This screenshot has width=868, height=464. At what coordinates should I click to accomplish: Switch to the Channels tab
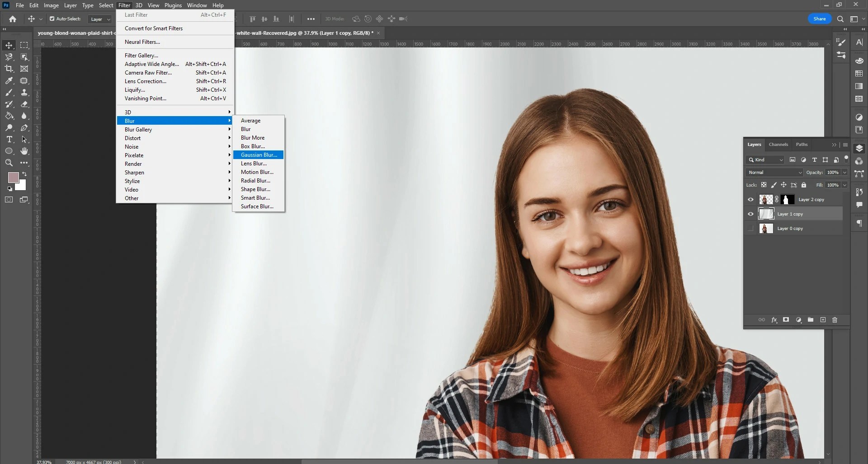click(778, 144)
